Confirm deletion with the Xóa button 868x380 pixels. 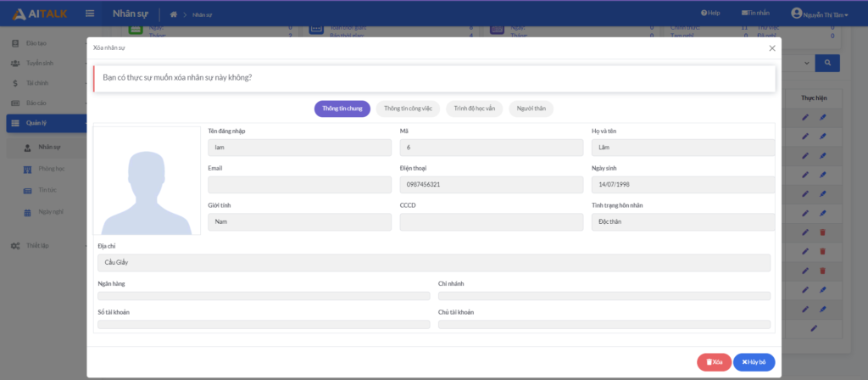(714, 362)
